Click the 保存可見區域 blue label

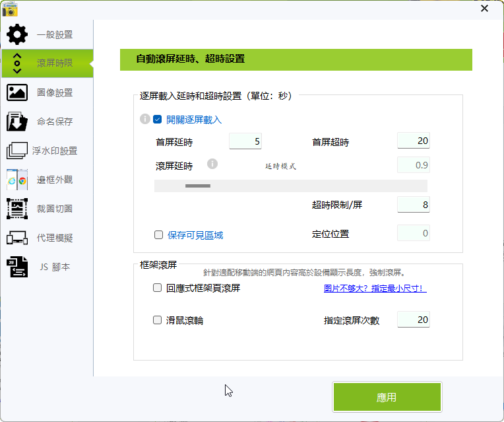195,235
